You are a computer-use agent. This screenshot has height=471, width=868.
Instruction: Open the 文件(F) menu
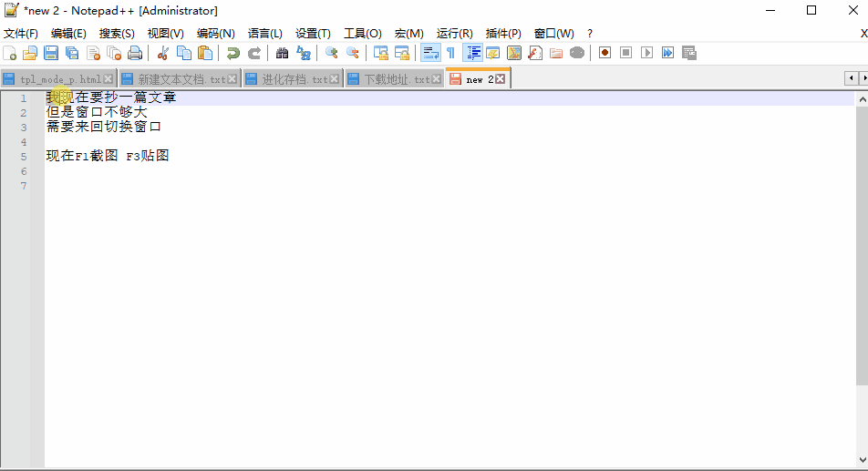[x=21, y=34]
